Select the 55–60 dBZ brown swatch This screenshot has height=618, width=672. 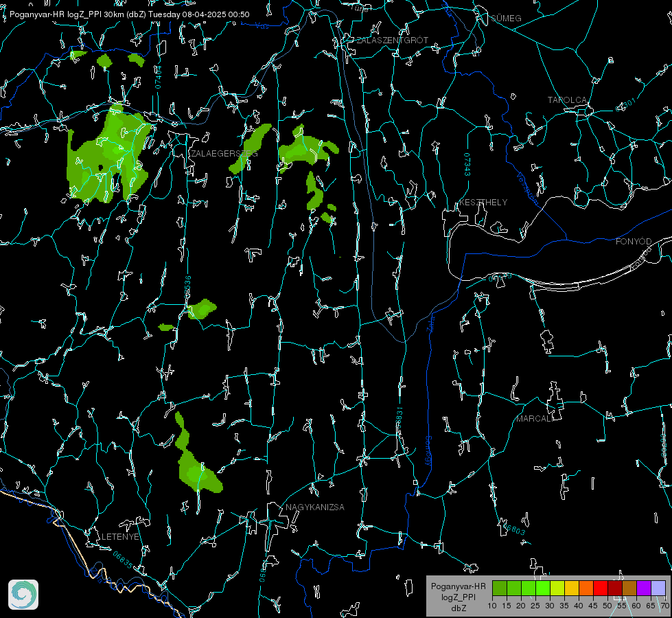pyautogui.click(x=629, y=588)
